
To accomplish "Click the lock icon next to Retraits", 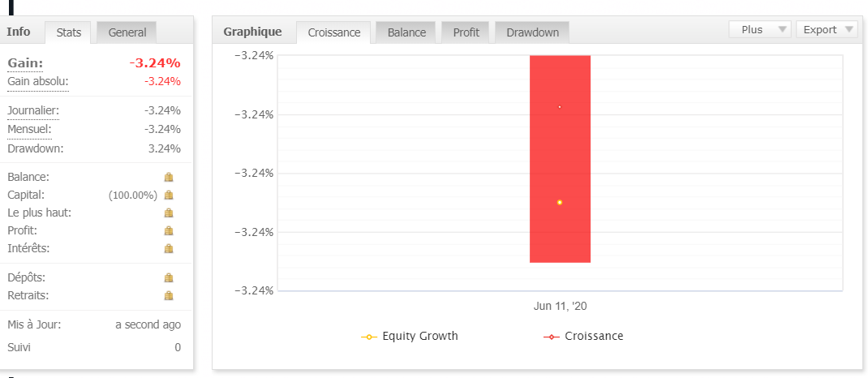I will point(169,295).
